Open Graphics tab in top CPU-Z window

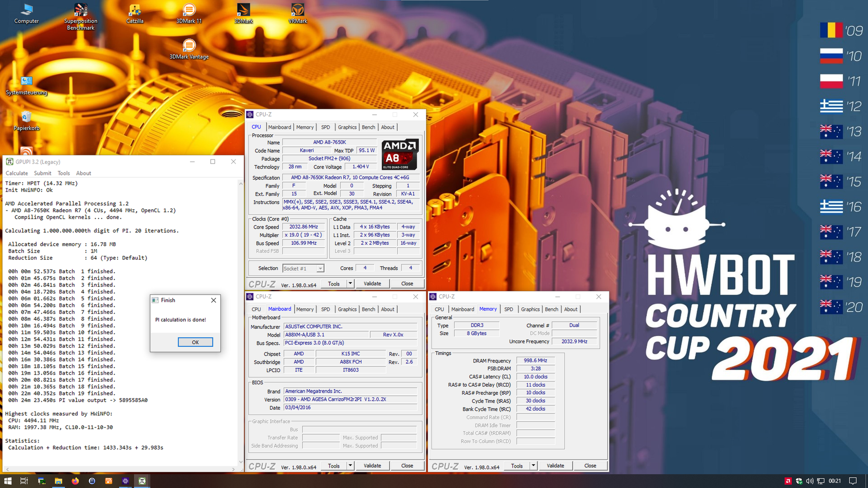pyautogui.click(x=347, y=127)
